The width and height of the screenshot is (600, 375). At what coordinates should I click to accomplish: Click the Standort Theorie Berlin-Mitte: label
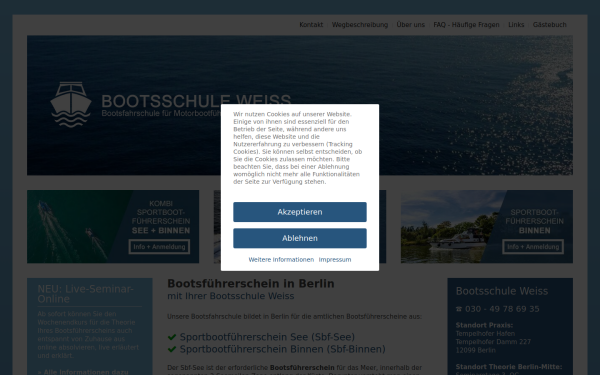click(x=509, y=367)
